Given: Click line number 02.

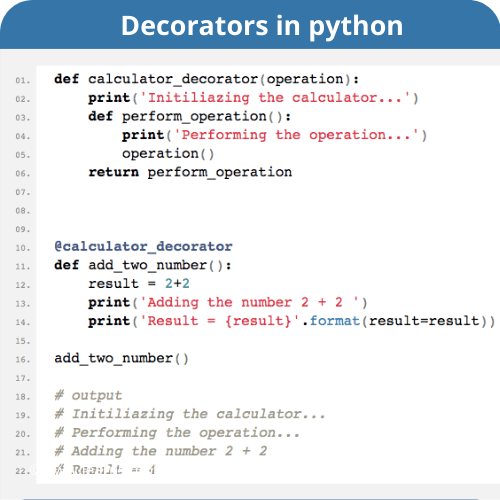Looking at the screenshot, I should [x=23, y=99].
